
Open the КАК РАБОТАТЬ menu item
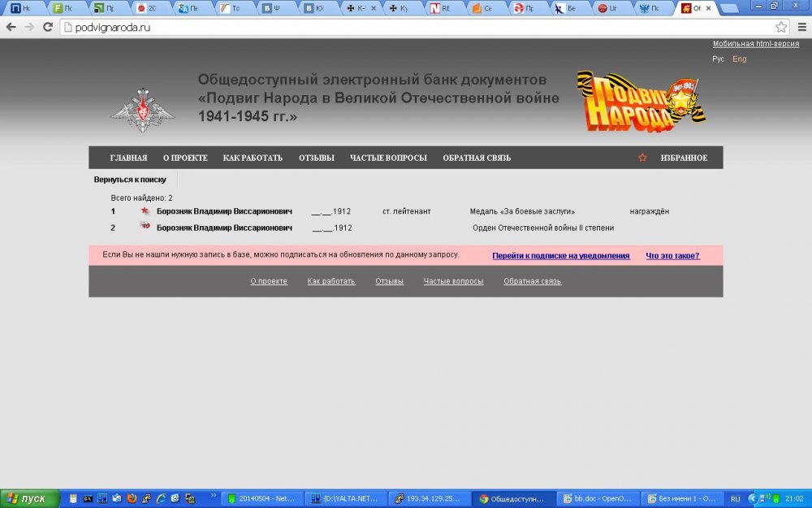253,158
